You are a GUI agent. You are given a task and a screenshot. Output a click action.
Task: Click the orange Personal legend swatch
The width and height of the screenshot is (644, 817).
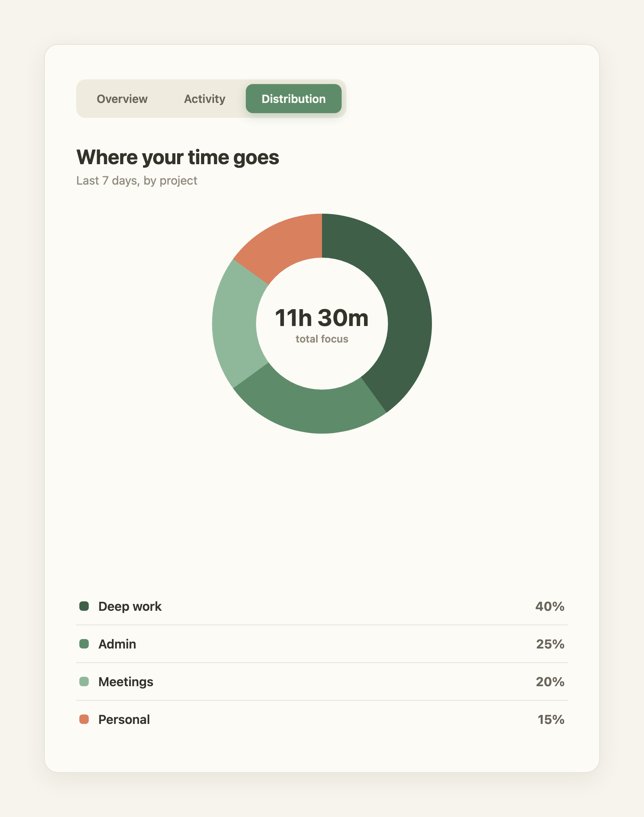coord(84,719)
